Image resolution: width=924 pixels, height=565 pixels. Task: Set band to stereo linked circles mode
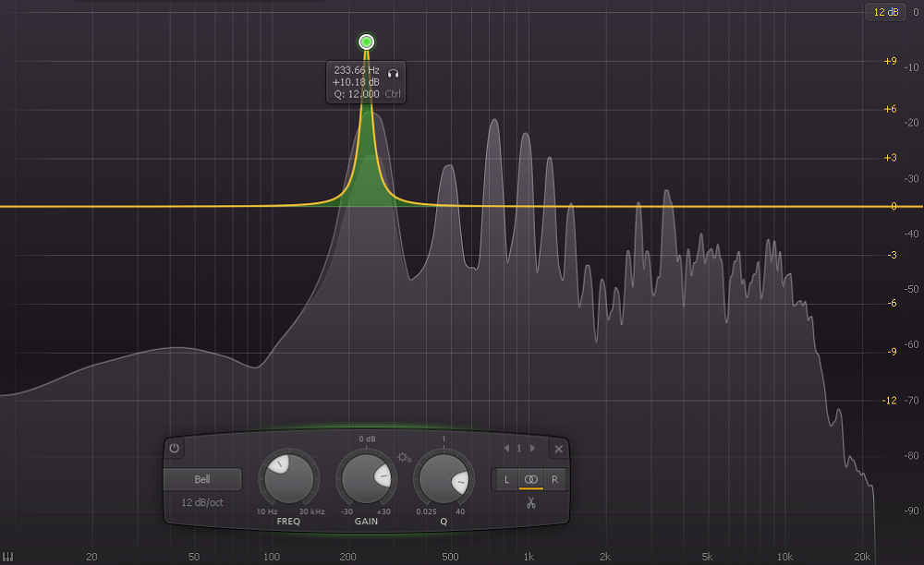(x=530, y=479)
